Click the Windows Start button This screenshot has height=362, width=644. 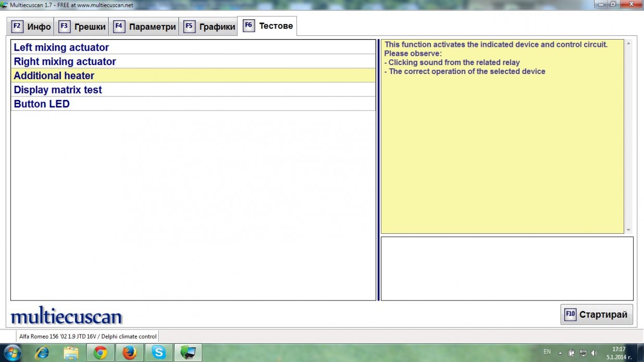point(11,353)
